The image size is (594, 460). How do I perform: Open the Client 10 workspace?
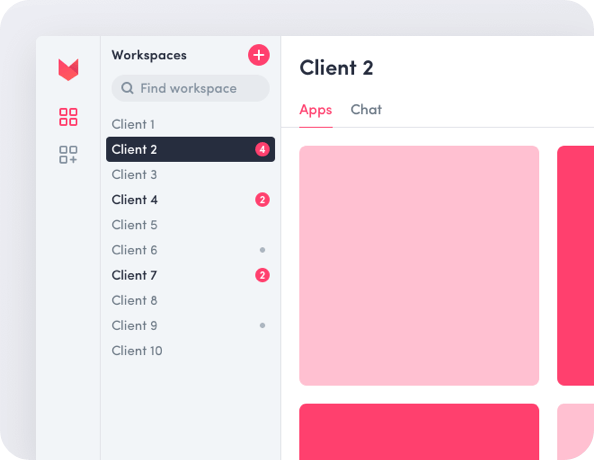pos(191,350)
